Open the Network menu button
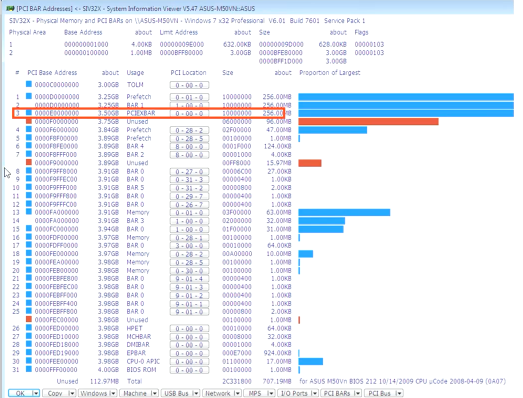Image resolution: width=523 pixels, height=398 pixels. point(218,393)
